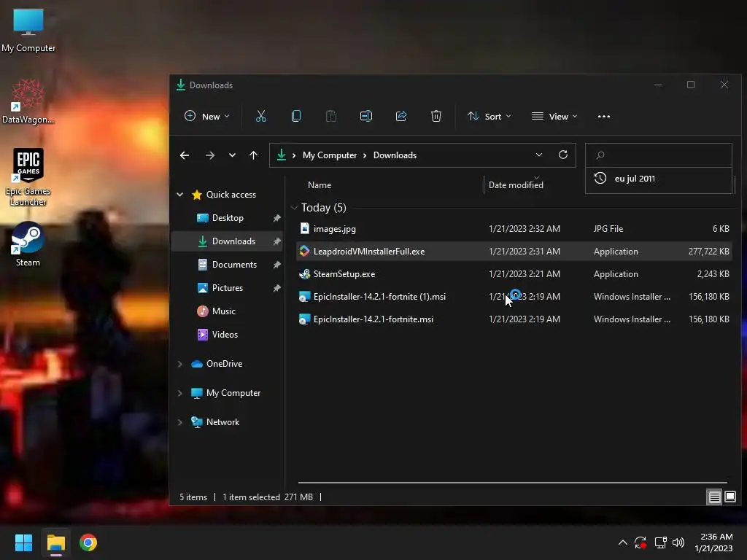The width and height of the screenshot is (747, 560).
Task: Click the horizontal scrollbar in file list
Action: click(512, 483)
